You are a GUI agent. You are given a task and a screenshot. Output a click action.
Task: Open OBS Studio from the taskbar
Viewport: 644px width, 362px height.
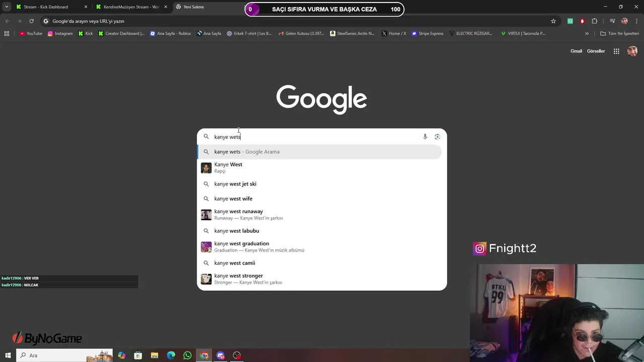pyautogui.click(x=237, y=355)
